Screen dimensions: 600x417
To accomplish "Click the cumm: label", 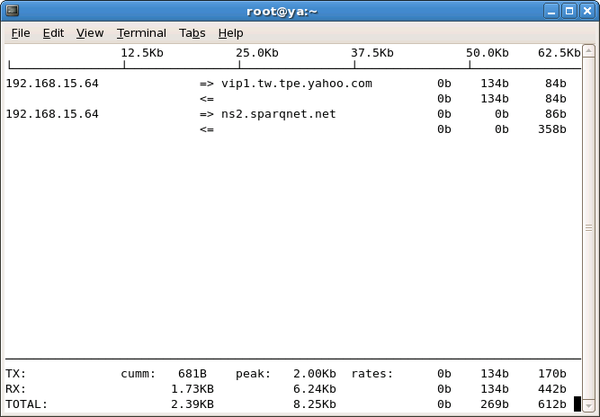I will (139, 373).
